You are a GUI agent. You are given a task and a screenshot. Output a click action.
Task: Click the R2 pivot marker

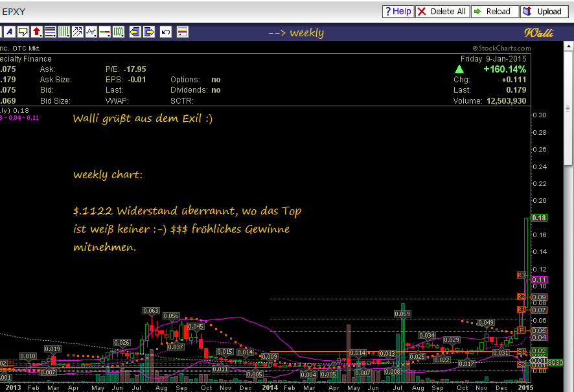coord(522,297)
